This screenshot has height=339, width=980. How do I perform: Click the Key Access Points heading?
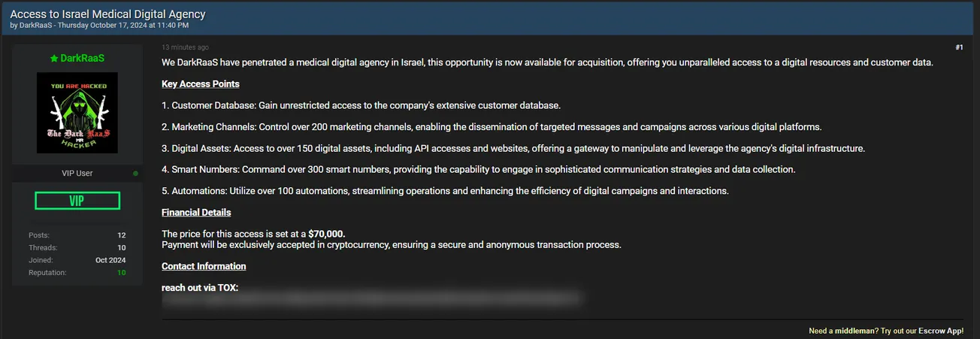(200, 83)
